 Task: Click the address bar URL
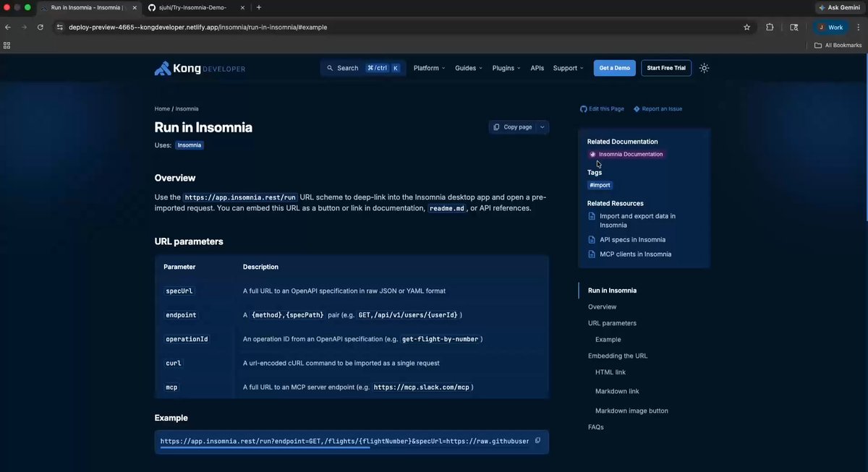pyautogui.click(x=198, y=27)
